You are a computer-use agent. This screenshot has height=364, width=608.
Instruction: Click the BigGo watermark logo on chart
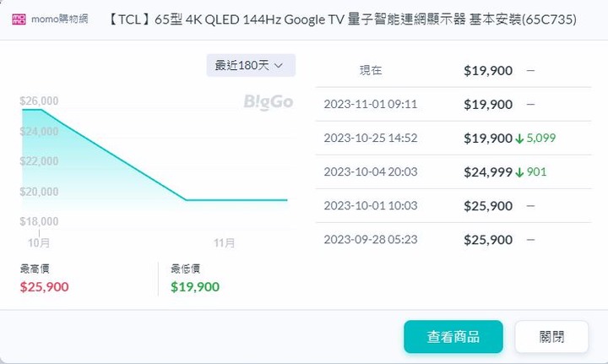269,102
